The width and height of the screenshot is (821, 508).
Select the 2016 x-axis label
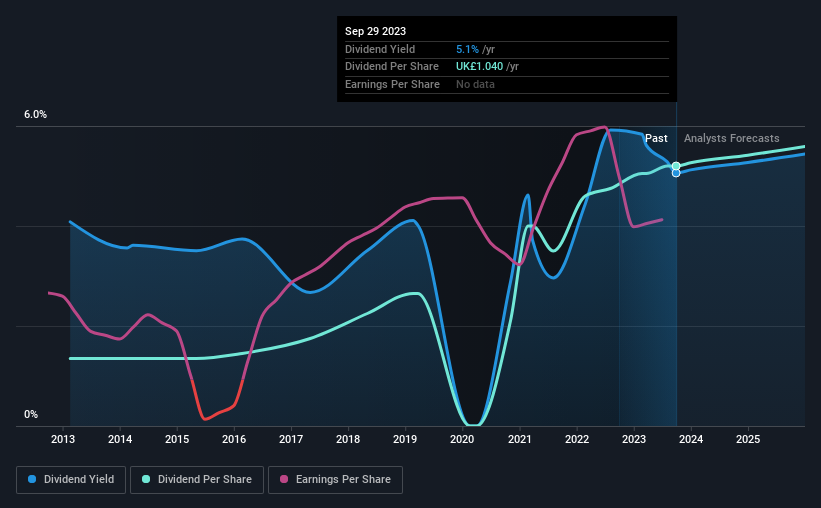point(234,439)
